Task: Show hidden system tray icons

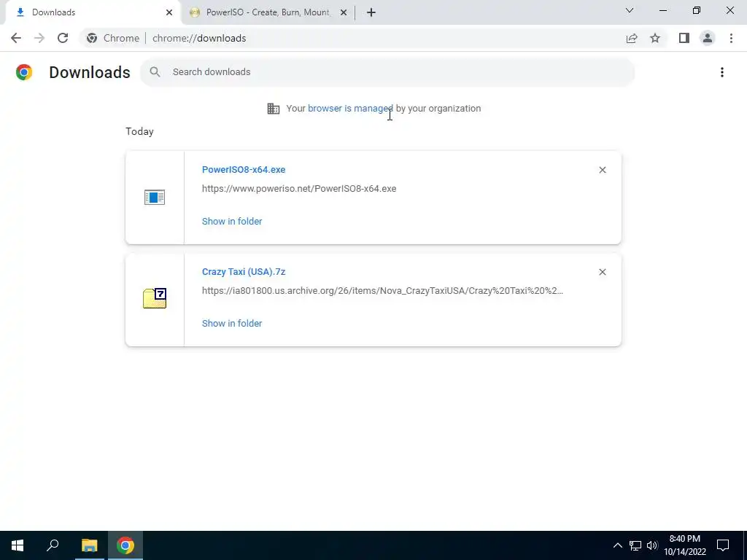Action: 617,545
